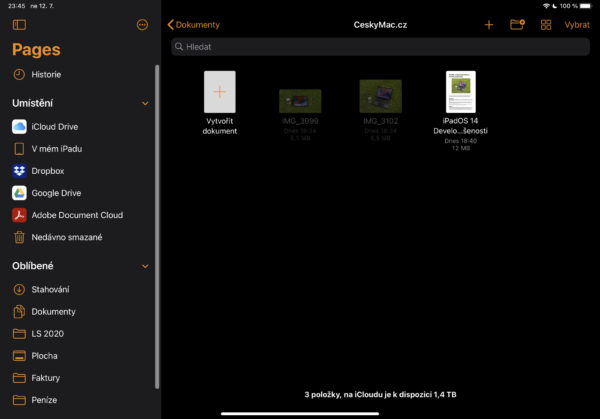
Task: Switch view mode with grid icon
Action: [x=546, y=25]
